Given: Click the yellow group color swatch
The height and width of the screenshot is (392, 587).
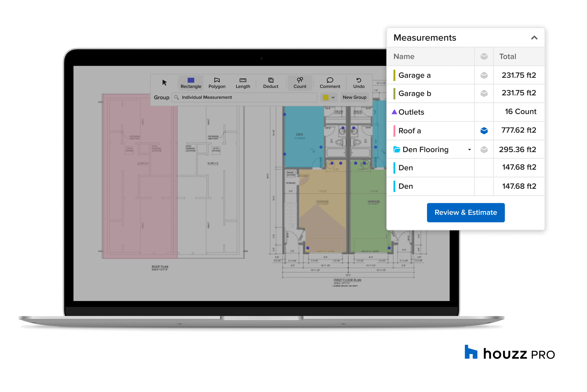Looking at the screenshot, I should click(x=325, y=98).
